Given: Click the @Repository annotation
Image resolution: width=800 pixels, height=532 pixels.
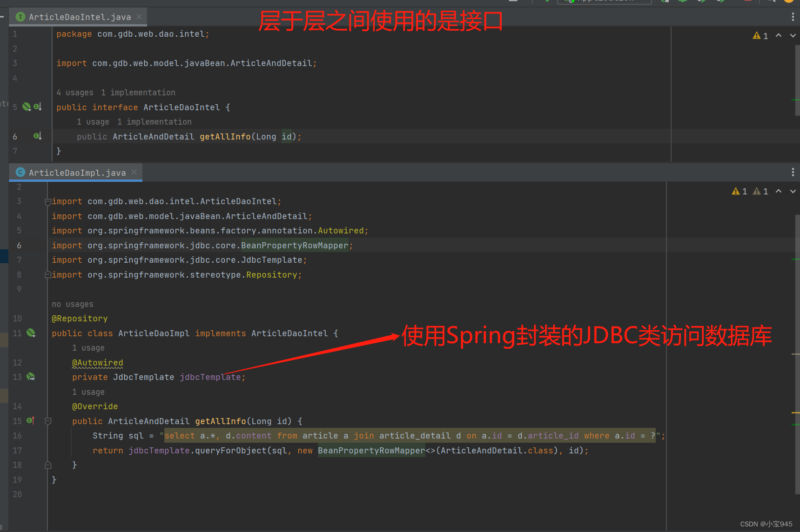Looking at the screenshot, I should [80, 319].
